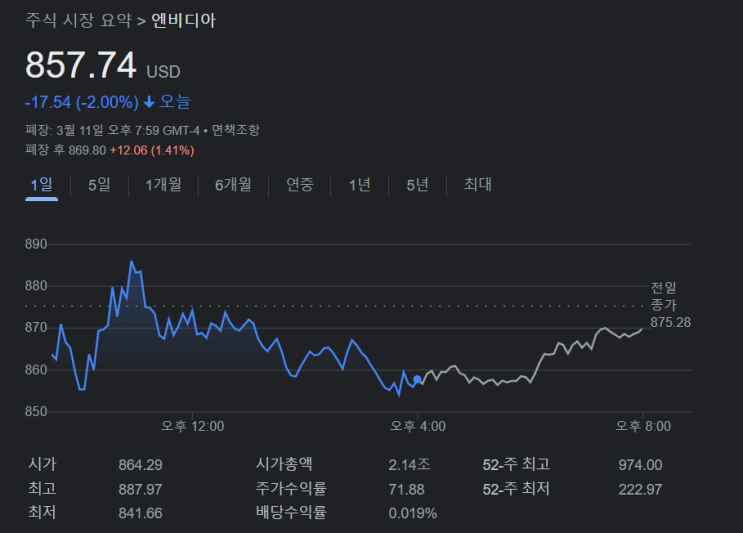
Task: Click the 배당수익률 value 0.019%
Action: [413, 513]
